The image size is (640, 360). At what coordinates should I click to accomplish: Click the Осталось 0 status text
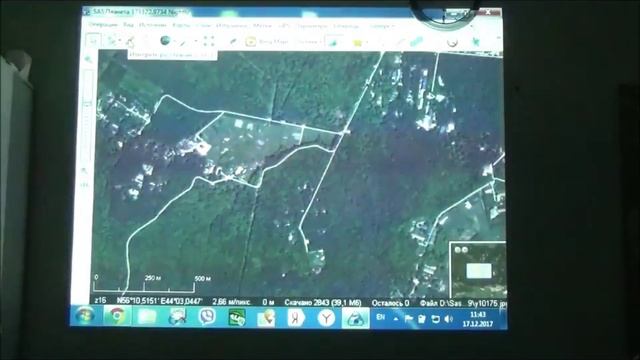390,303
